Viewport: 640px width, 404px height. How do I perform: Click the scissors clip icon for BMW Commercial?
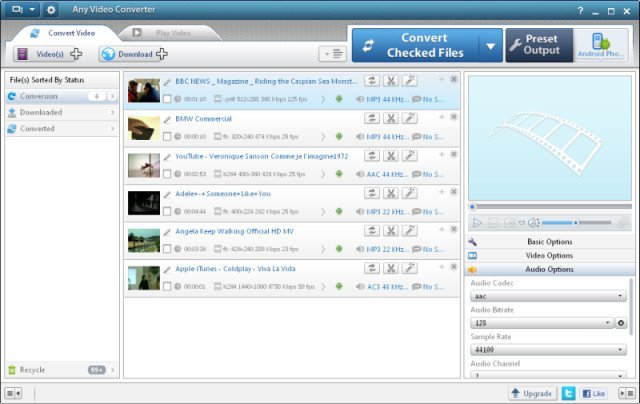point(392,118)
